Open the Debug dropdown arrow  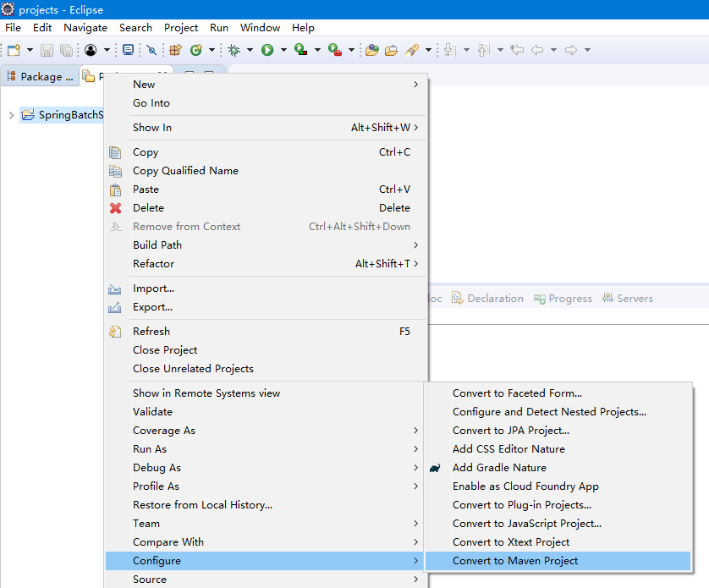pyautogui.click(x=250, y=50)
